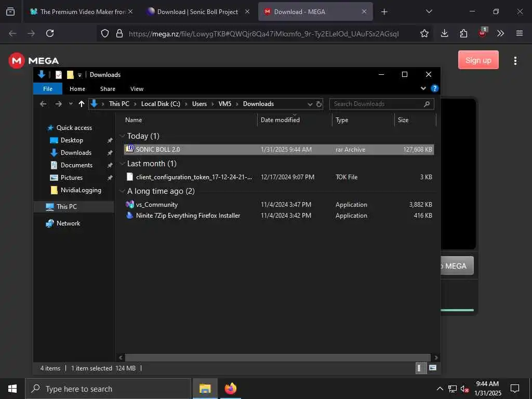Click the Firefox forward arrow
Viewport: 532px width, 399px height.
point(31,33)
